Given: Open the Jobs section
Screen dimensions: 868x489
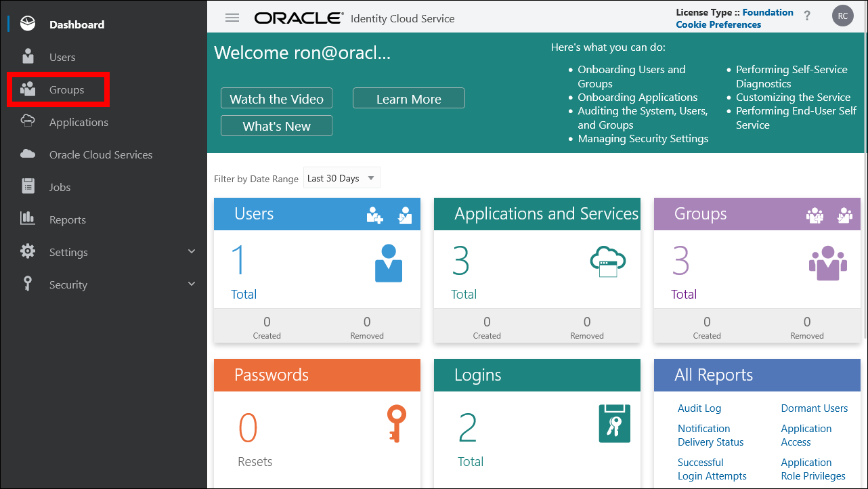Looking at the screenshot, I should pyautogui.click(x=60, y=186).
